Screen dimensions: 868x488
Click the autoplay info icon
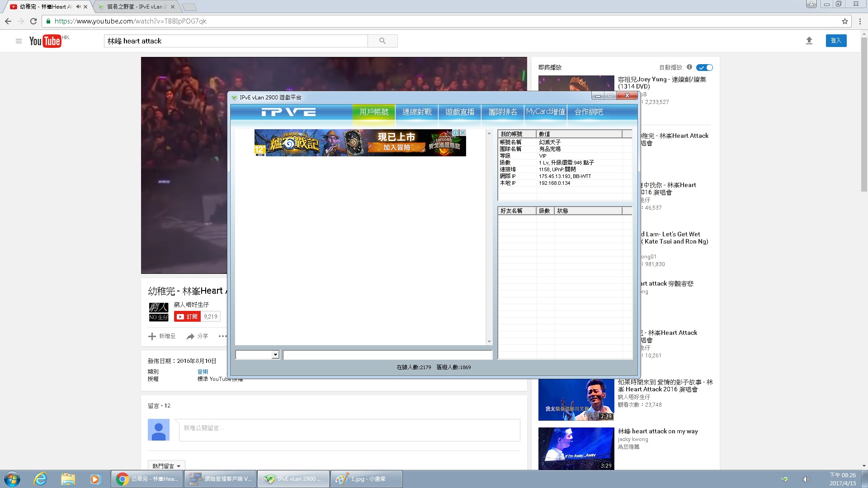(689, 67)
